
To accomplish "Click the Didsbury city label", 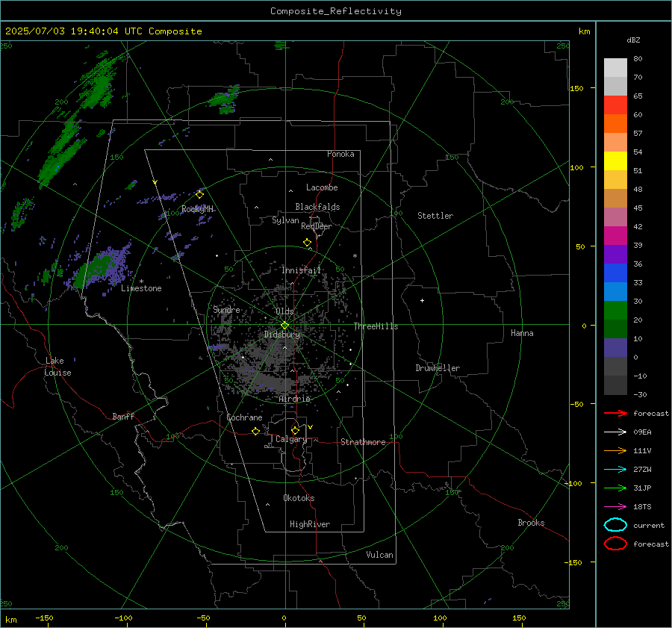I will click(281, 335).
